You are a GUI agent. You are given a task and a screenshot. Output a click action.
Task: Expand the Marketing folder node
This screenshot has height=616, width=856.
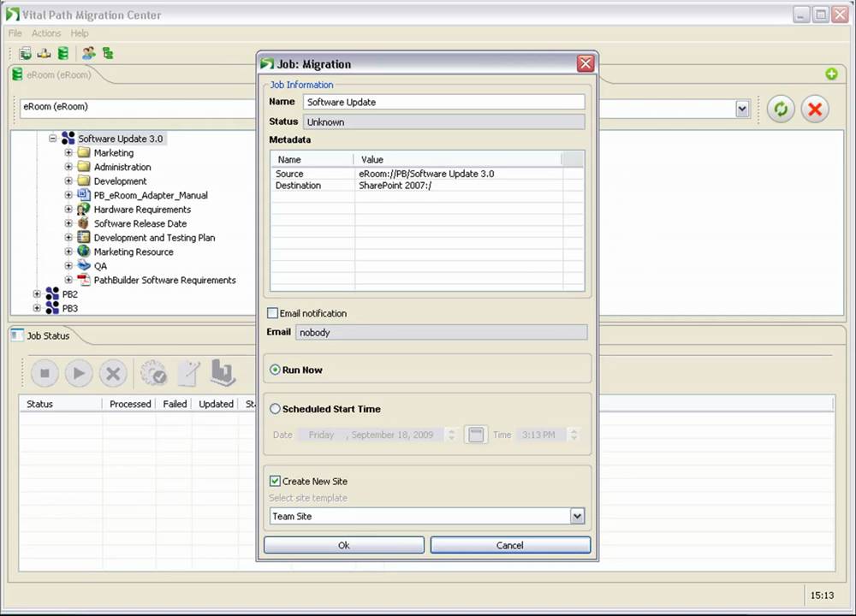[68, 153]
